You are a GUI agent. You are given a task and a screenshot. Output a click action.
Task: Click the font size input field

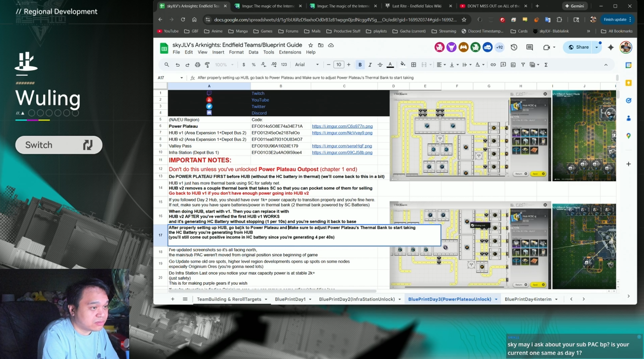(x=339, y=65)
